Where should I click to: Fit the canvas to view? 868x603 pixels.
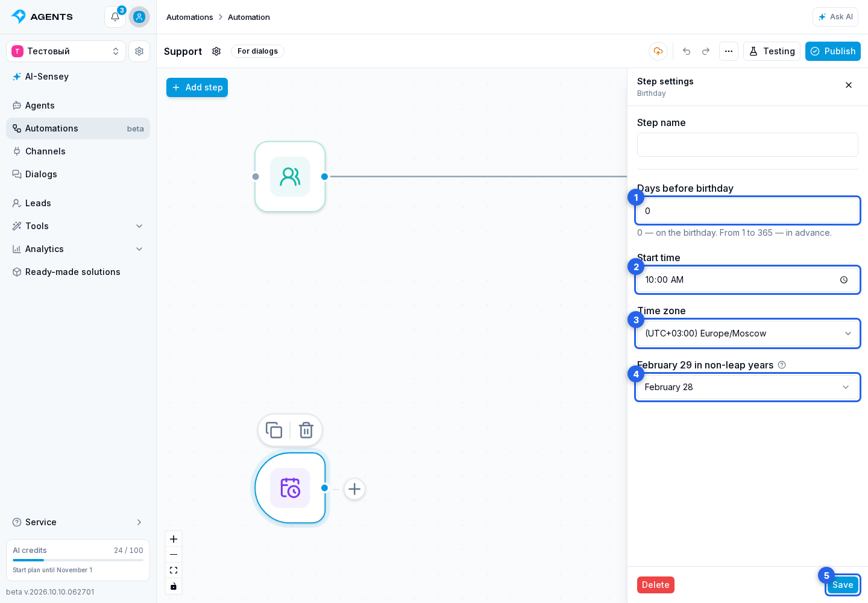click(174, 570)
